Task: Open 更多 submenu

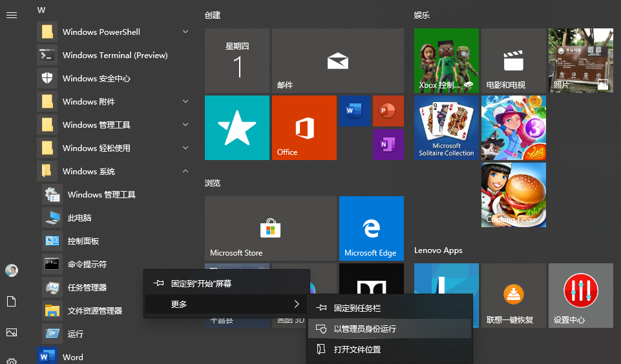Action: [x=227, y=304]
